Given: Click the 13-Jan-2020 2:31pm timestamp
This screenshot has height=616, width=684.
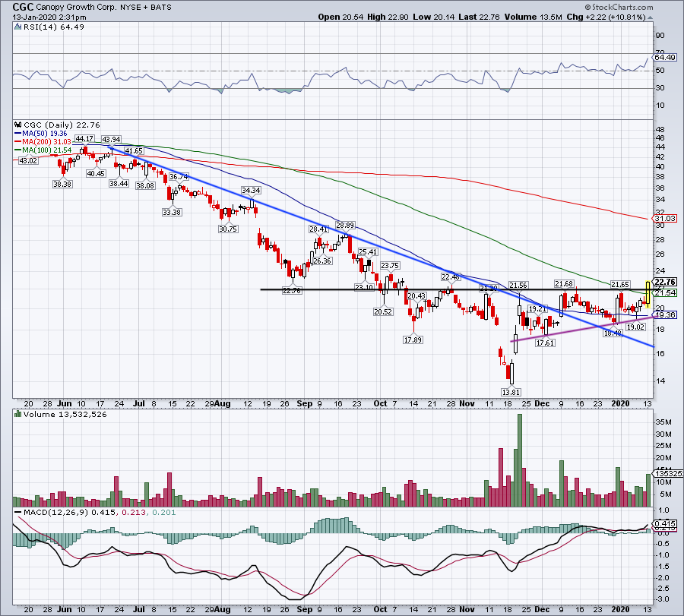Looking at the screenshot, I should pyautogui.click(x=49, y=17).
